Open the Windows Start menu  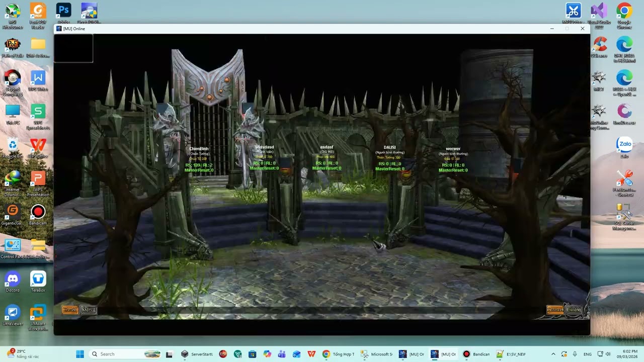tap(80, 354)
